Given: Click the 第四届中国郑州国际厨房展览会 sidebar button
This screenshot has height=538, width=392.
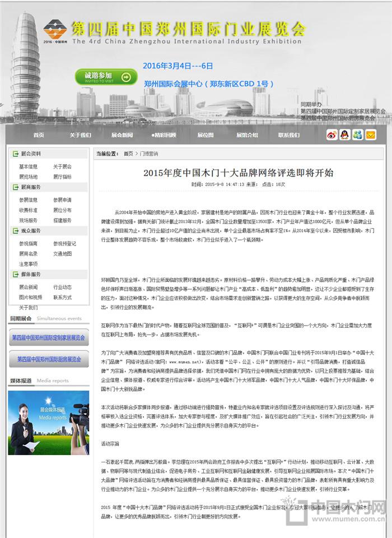Looking at the screenshot, I should pyautogui.click(x=49, y=359).
